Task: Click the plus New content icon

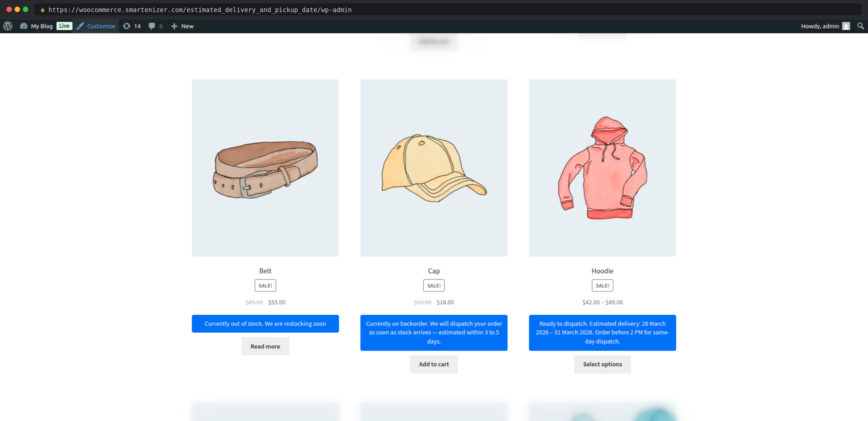Action: click(174, 26)
